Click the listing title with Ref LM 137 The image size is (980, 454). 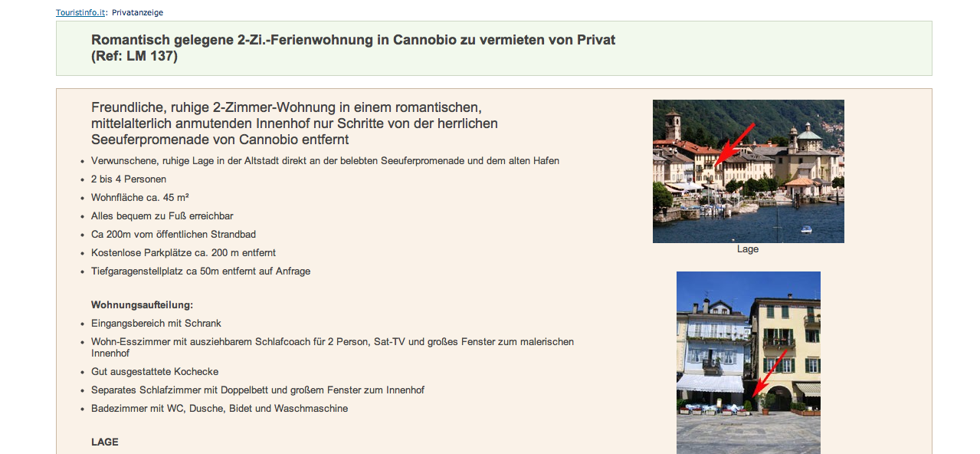click(x=352, y=48)
